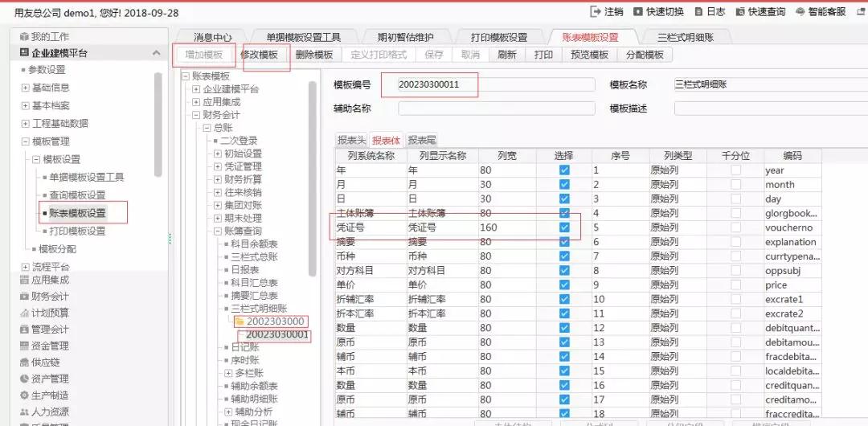Select the 供应链 module icon
This screenshot has width=868, height=426.
(24, 363)
